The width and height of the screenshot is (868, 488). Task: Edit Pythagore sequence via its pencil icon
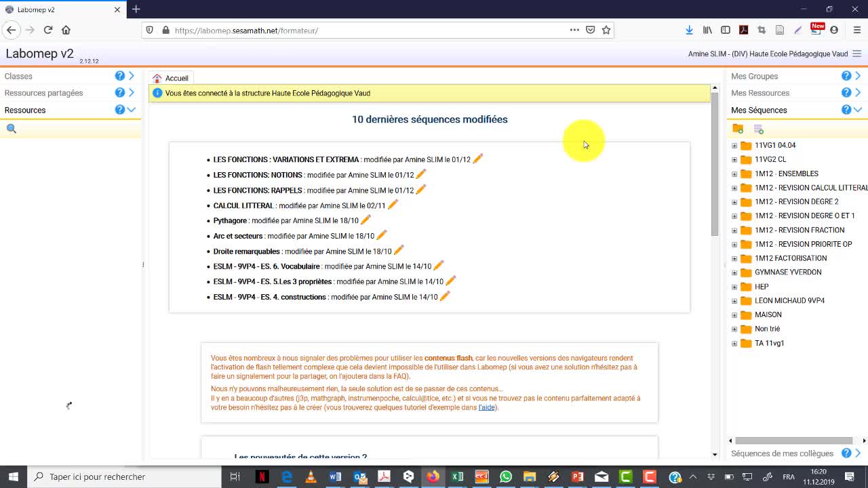(366, 220)
